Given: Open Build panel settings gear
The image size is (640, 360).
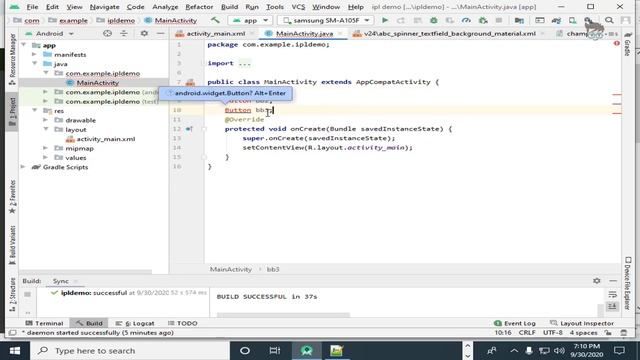Looking at the screenshot, I should point(597,281).
